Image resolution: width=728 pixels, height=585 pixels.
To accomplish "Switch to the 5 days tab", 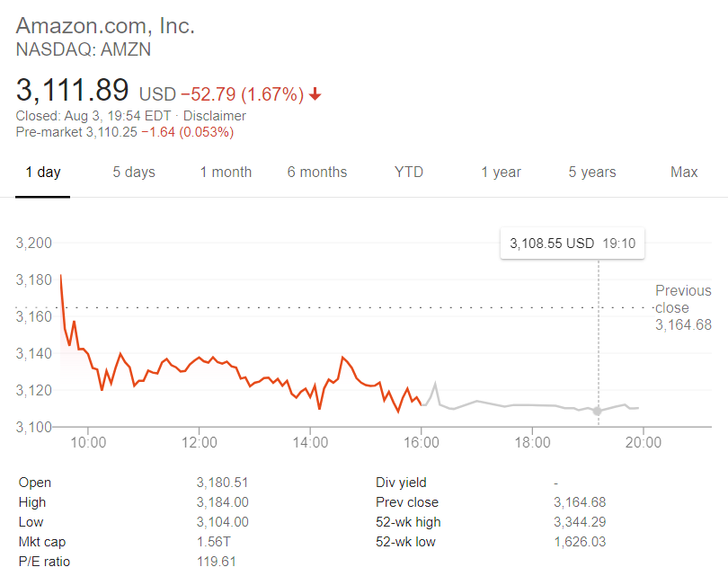I will pos(134,173).
